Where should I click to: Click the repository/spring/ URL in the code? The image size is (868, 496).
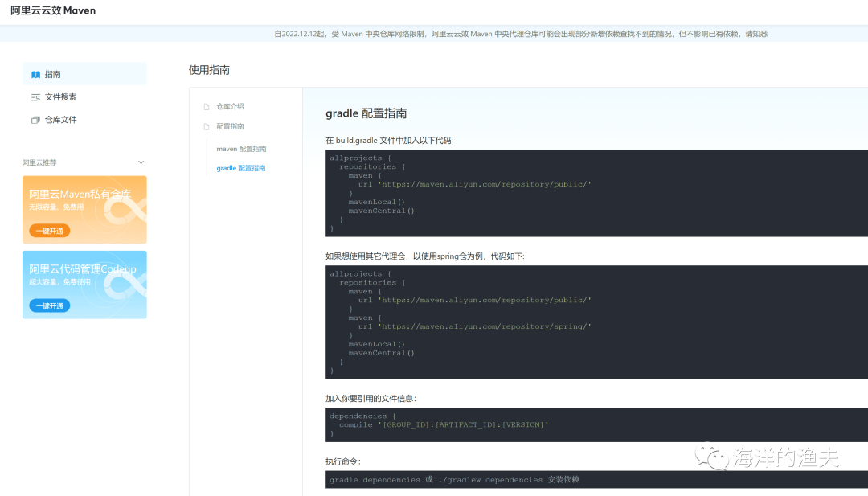click(x=485, y=326)
